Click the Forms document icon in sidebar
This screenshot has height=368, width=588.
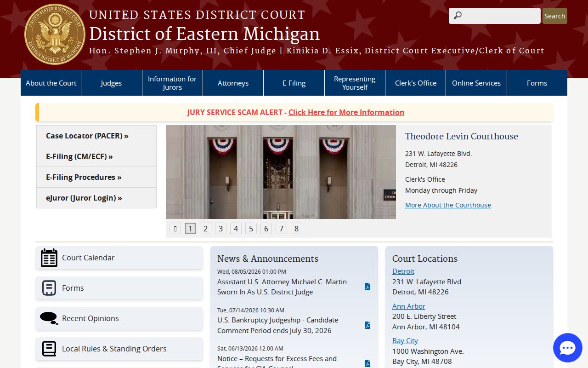(49, 288)
